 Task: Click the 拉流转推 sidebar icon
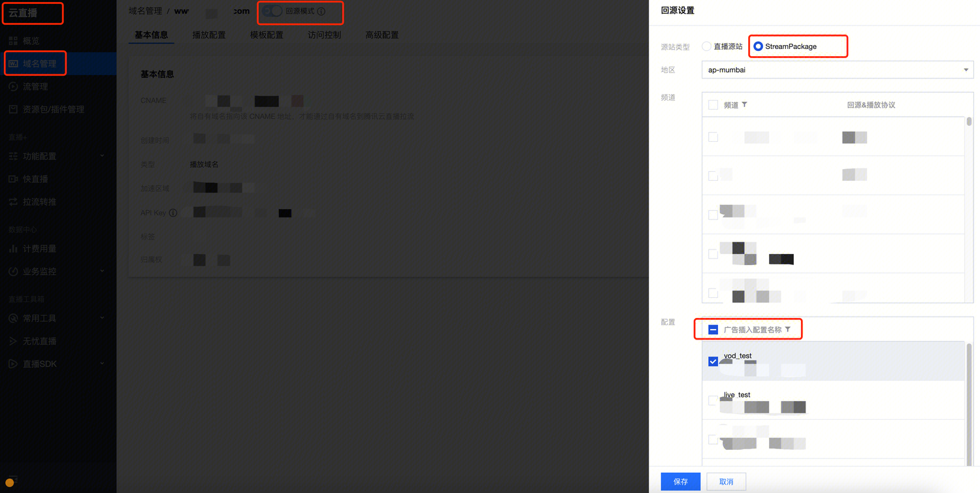[13, 202]
